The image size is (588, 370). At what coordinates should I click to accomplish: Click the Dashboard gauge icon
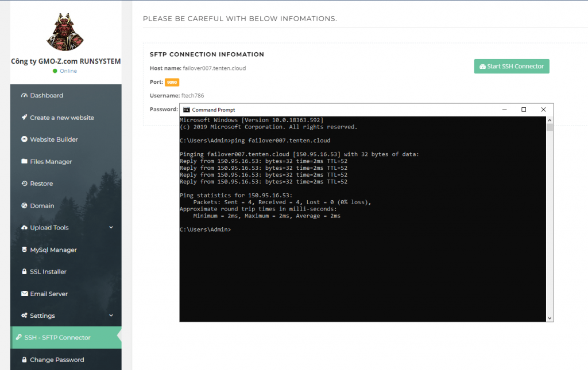click(x=25, y=95)
